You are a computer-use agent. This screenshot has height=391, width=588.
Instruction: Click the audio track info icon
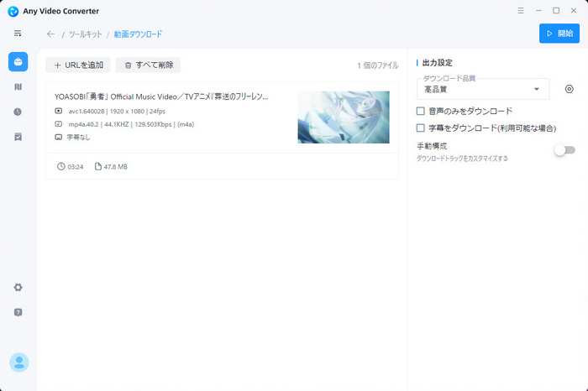pos(59,124)
